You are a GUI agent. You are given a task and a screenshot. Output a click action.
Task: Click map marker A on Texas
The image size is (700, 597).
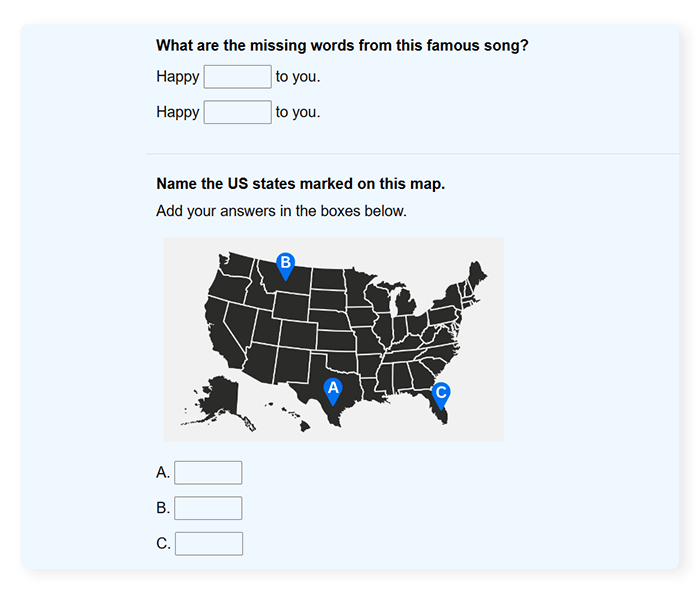pyautogui.click(x=334, y=389)
